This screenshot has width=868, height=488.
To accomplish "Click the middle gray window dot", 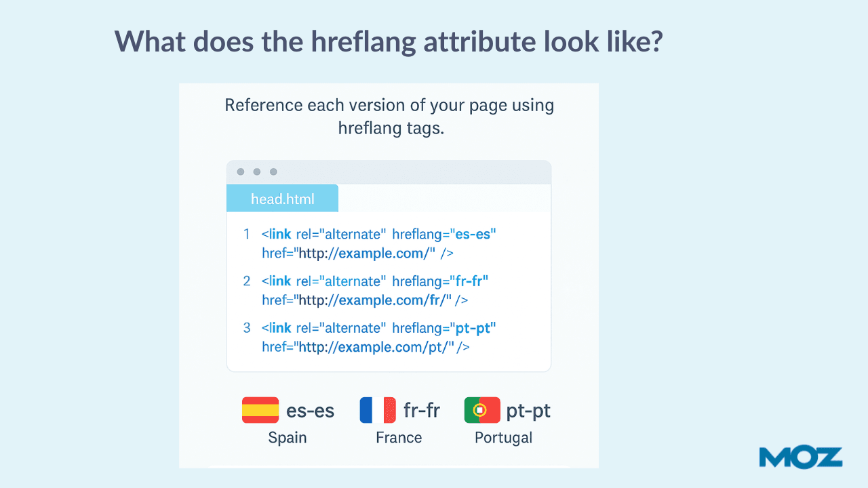I will (257, 172).
